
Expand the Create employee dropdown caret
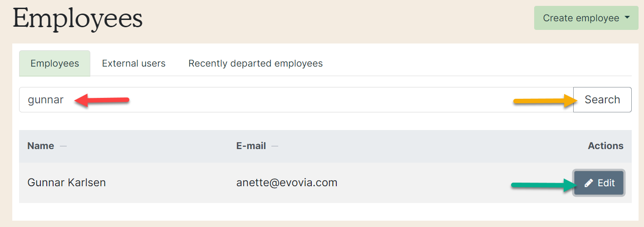pyautogui.click(x=628, y=18)
